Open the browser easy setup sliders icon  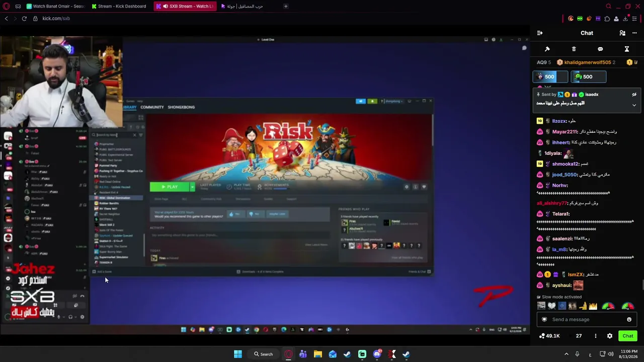635,19
